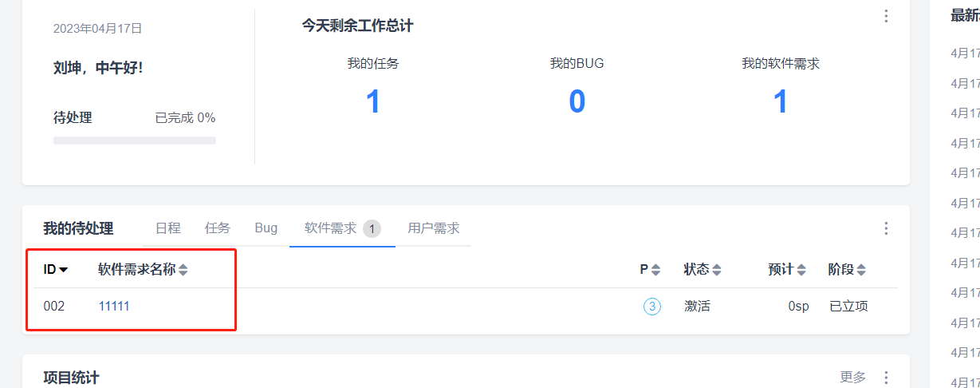Viewport: 980px width, 388px height.
Task: Open software requirement named 11111
Action: (114, 307)
